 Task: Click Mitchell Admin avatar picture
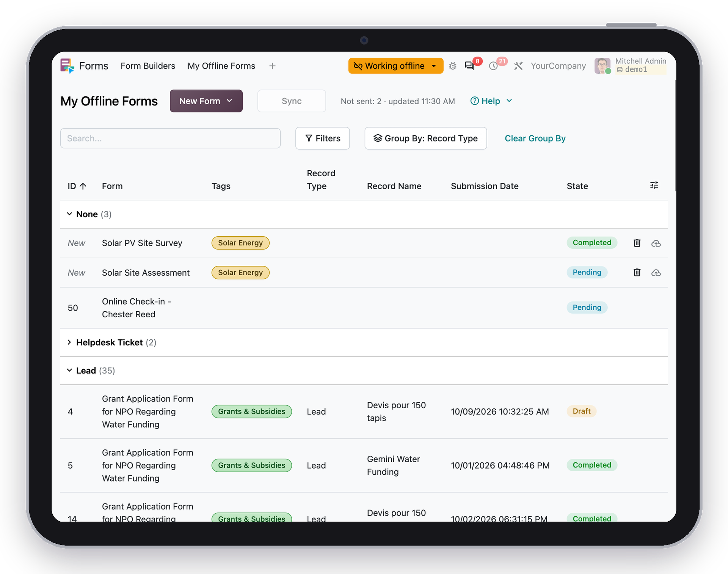coord(602,66)
